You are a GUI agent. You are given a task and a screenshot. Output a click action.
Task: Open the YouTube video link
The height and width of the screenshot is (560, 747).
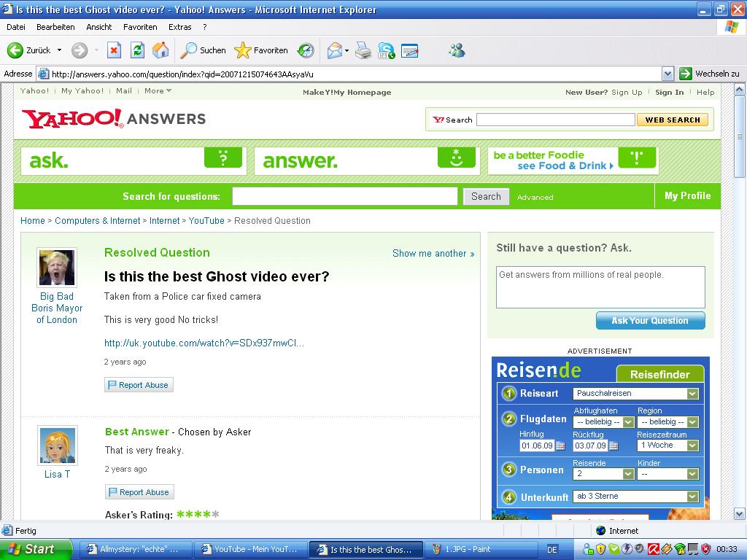pyautogui.click(x=204, y=343)
